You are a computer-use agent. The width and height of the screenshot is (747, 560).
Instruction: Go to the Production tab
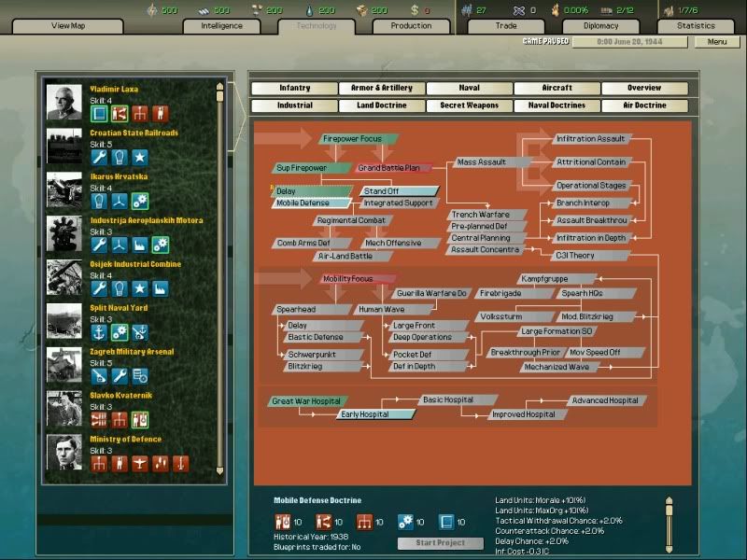click(411, 26)
